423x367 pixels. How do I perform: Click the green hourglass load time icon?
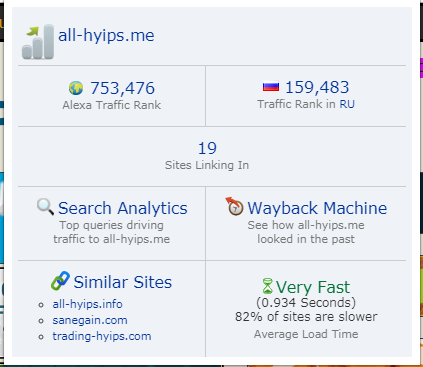tap(267, 286)
